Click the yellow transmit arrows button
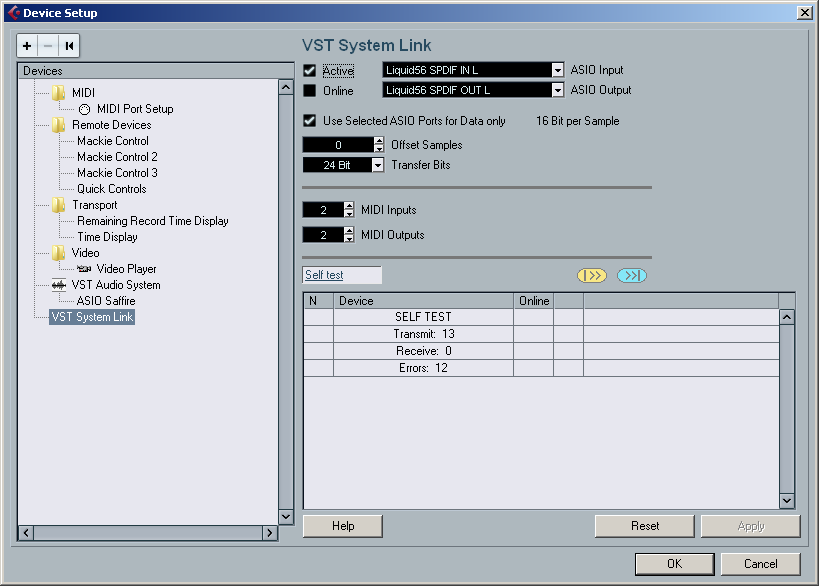The width and height of the screenshot is (819, 586). tap(592, 275)
